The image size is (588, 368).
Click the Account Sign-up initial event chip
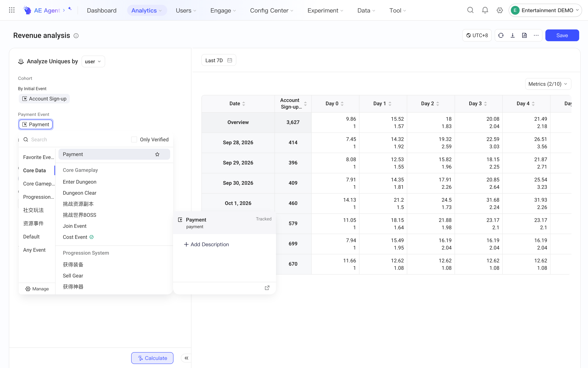[44, 99]
